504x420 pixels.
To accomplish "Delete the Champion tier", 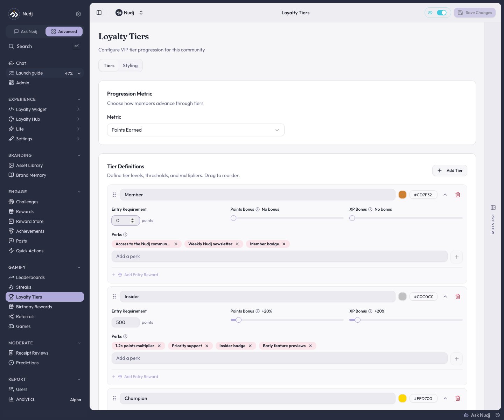I will click(x=457, y=398).
